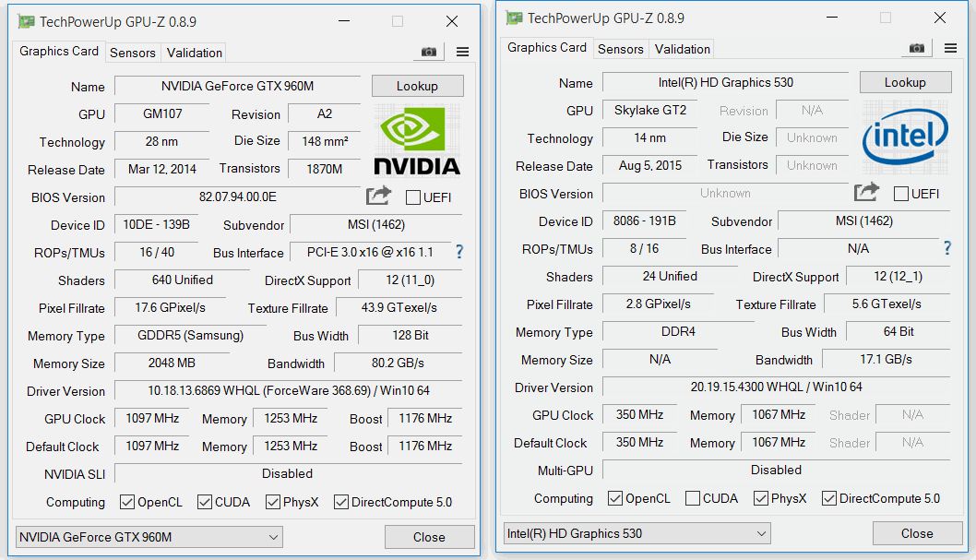
Task: Toggle PhysX checkbox in NVIDIA window
Action: 273,502
